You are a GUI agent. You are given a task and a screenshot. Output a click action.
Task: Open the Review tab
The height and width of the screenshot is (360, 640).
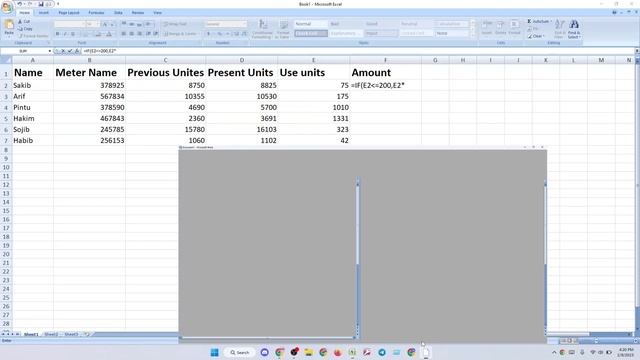coord(138,13)
